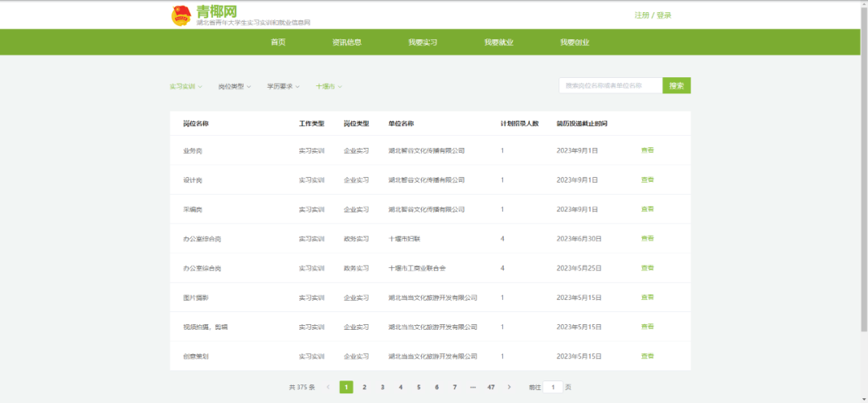Select 我要创业 in the navigation bar
Viewport: 868px width, 403px height.
pos(575,42)
